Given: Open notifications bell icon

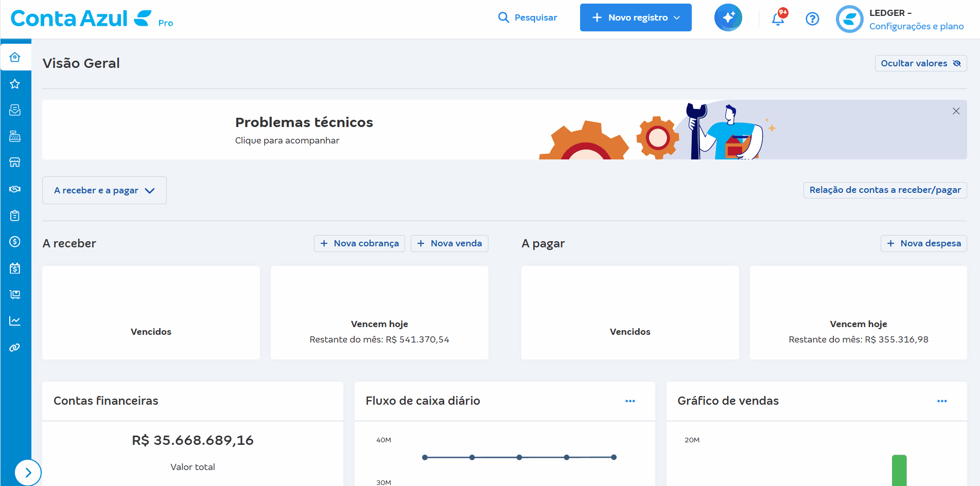Looking at the screenshot, I should pos(778,19).
